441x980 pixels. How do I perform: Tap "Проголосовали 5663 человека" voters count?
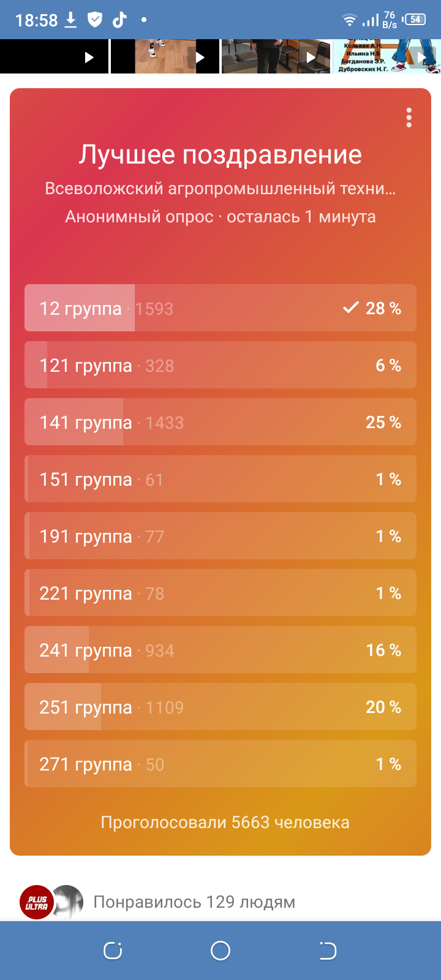tap(225, 822)
